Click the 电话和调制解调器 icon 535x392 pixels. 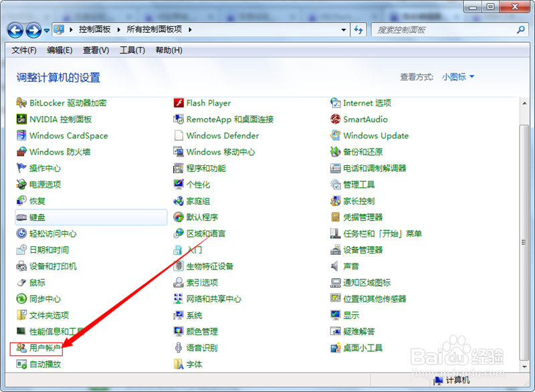tap(336, 168)
